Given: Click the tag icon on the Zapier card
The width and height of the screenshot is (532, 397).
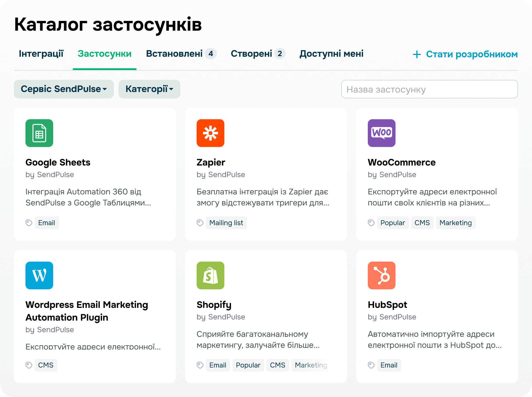Looking at the screenshot, I should (200, 223).
